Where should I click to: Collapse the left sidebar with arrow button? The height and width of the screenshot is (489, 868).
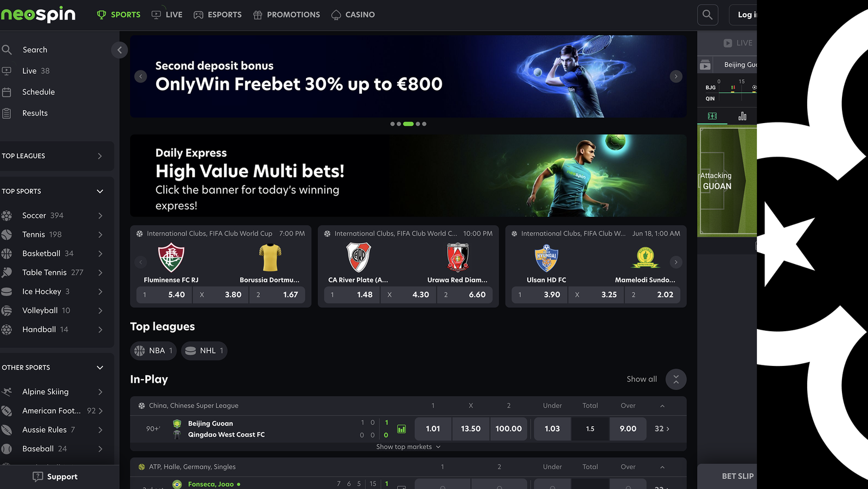point(119,50)
